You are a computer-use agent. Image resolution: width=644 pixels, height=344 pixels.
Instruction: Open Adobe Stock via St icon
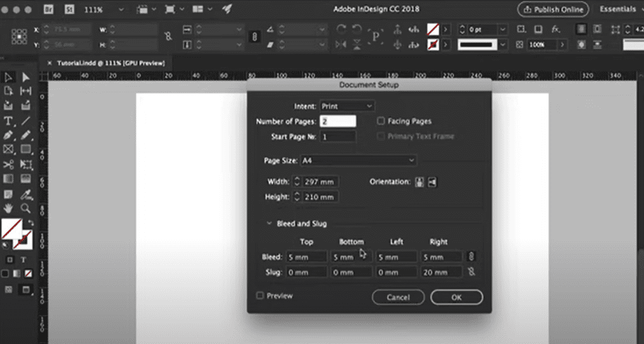click(70, 9)
